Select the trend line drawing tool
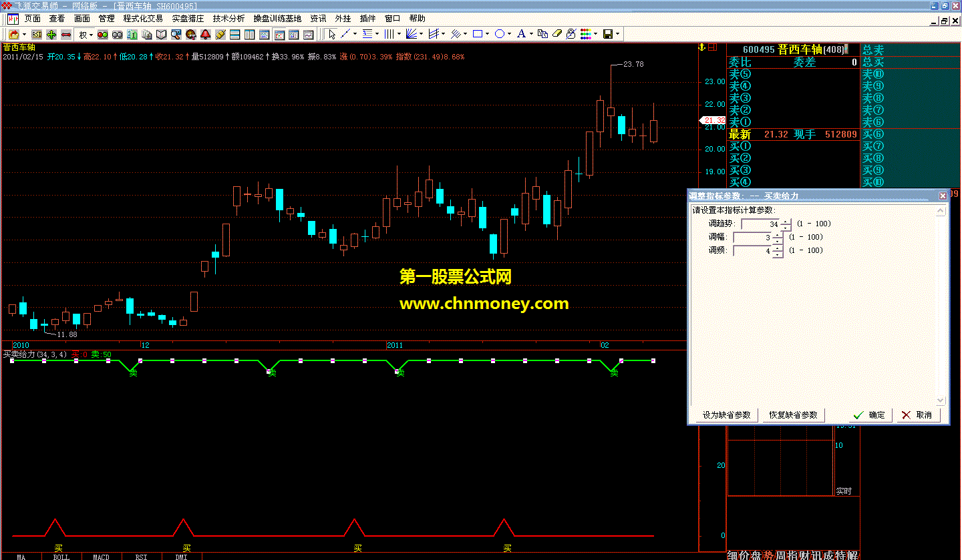962x560 pixels. [345, 34]
